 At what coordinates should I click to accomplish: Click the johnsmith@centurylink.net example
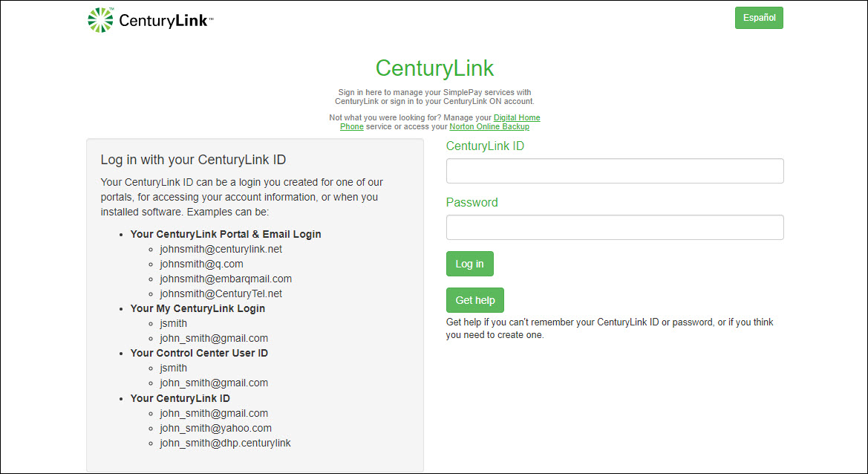pyautogui.click(x=221, y=249)
